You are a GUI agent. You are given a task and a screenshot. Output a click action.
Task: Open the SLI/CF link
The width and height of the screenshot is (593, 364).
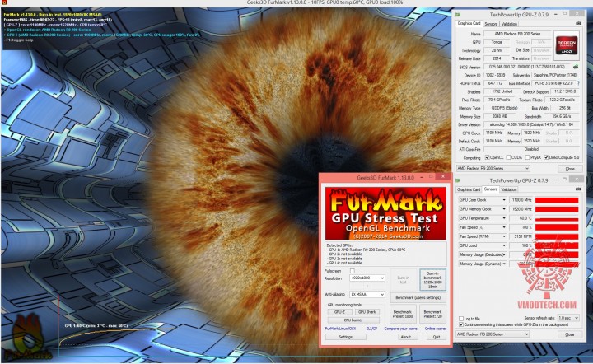point(371,329)
